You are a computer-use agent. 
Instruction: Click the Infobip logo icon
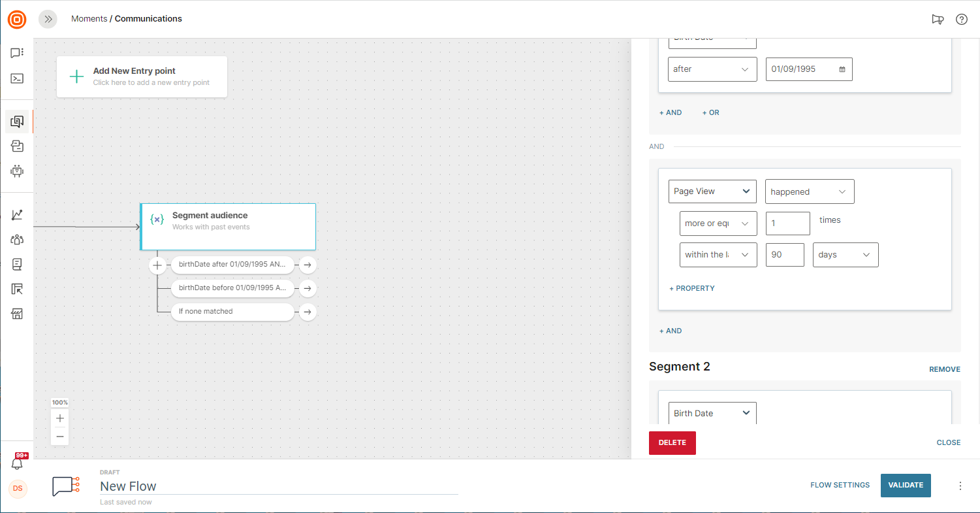point(17,19)
